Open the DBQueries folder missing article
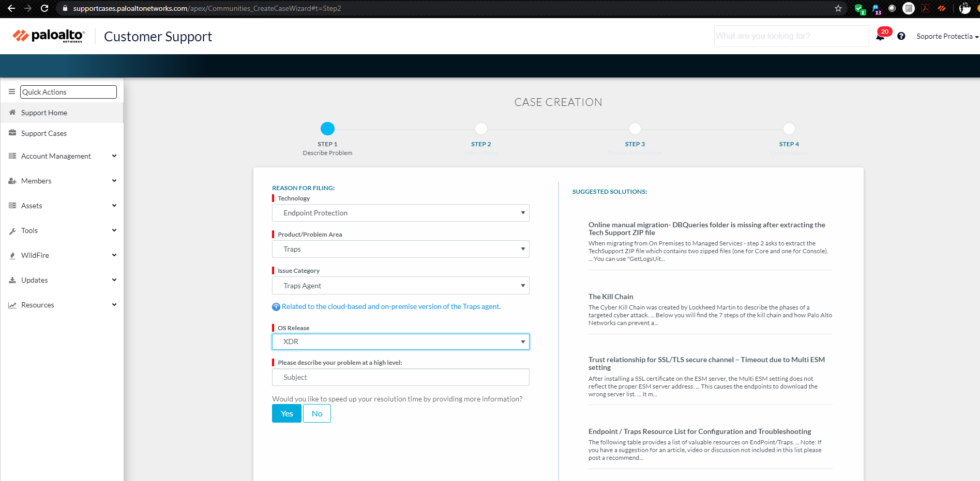This screenshot has width=980, height=481. click(706, 228)
